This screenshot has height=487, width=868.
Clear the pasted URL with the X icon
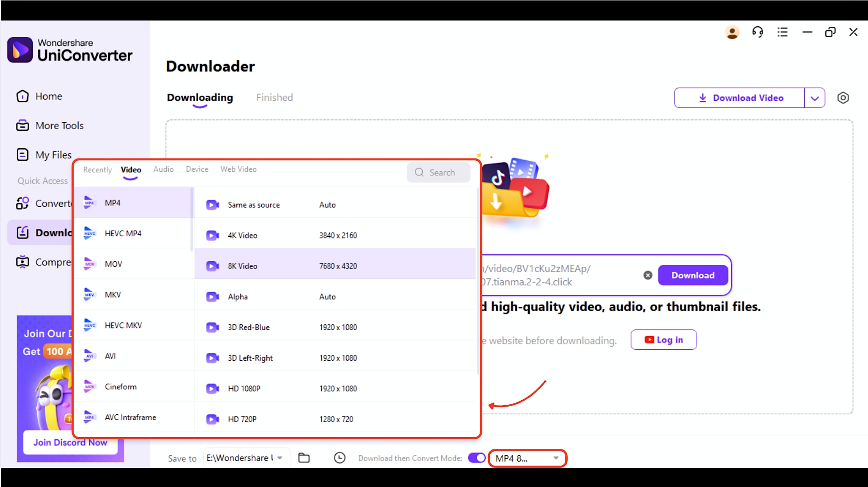[x=648, y=275]
